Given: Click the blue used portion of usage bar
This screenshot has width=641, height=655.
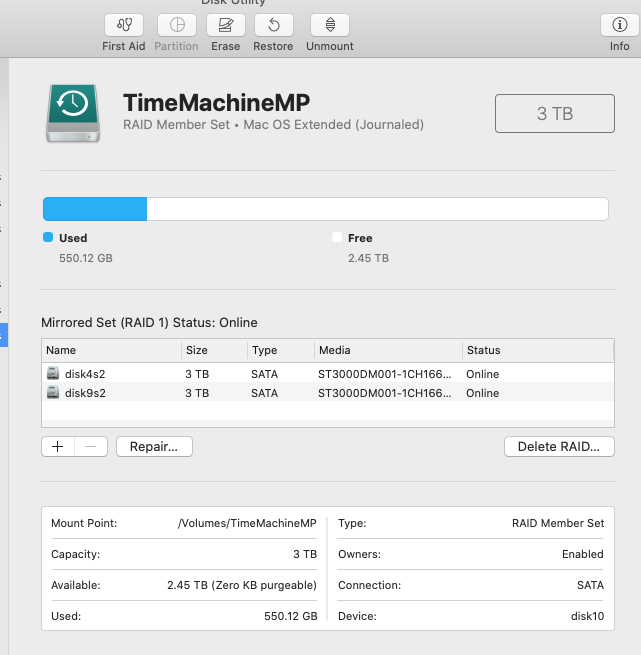Looking at the screenshot, I should (x=95, y=209).
